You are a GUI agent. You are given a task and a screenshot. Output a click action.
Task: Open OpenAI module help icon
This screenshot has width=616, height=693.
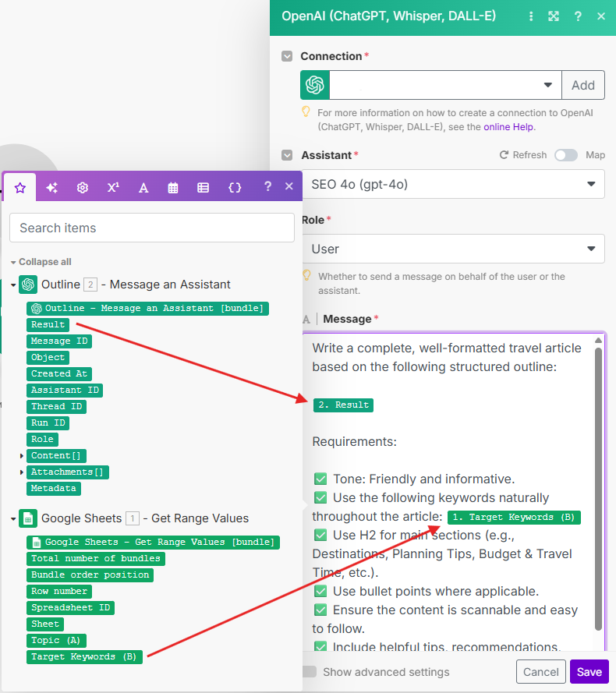tap(578, 16)
